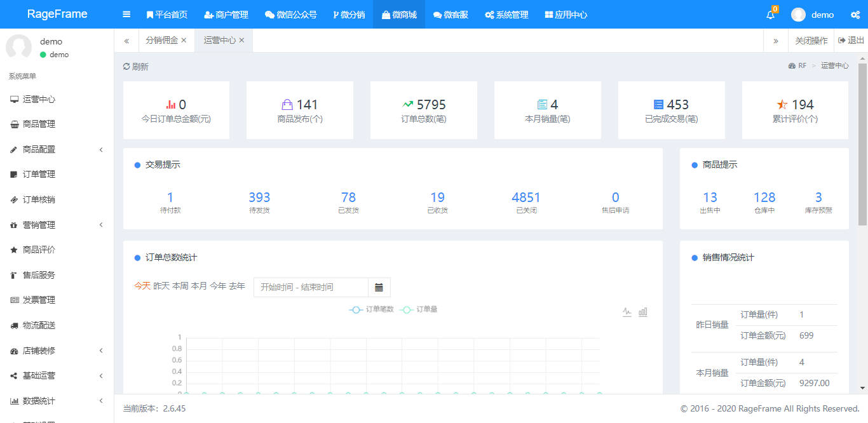Toggle 订单量 legend series

pyautogui.click(x=419, y=309)
